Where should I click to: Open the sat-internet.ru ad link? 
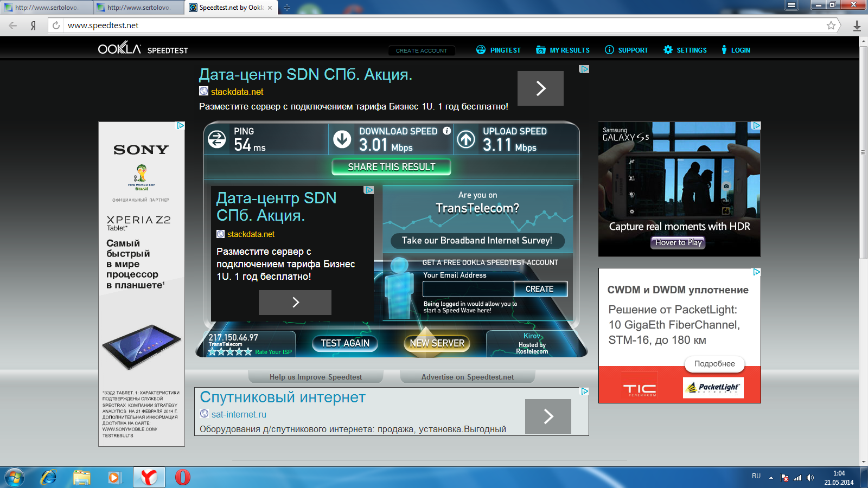(x=239, y=414)
